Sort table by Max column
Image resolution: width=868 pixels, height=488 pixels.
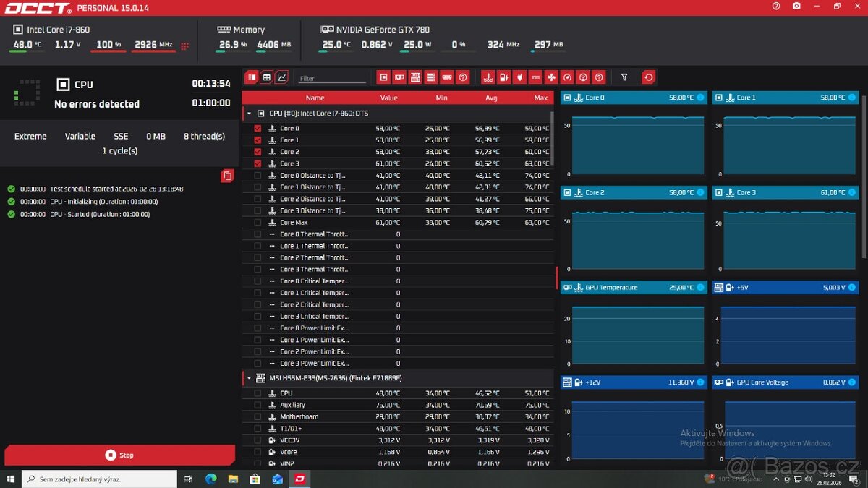coord(540,98)
